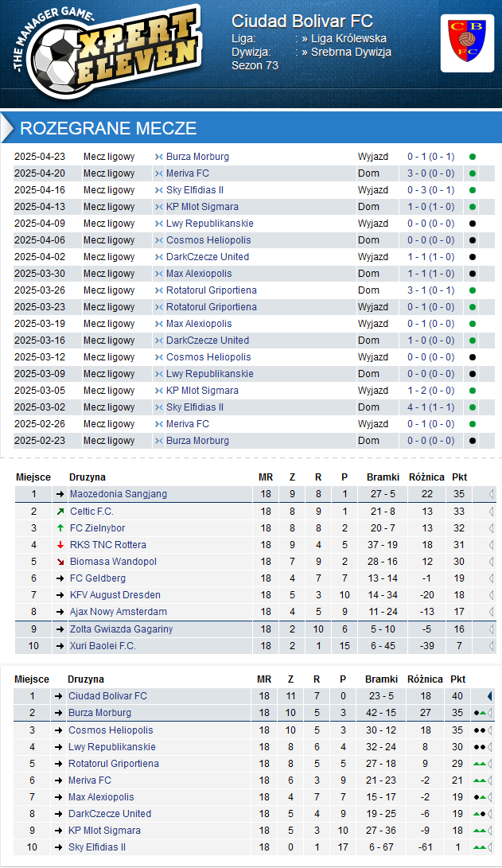Click red down-arrow trend icon for RKS TNC Rottera
Image resolution: width=502 pixels, height=868 pixels.
[60, 545]
